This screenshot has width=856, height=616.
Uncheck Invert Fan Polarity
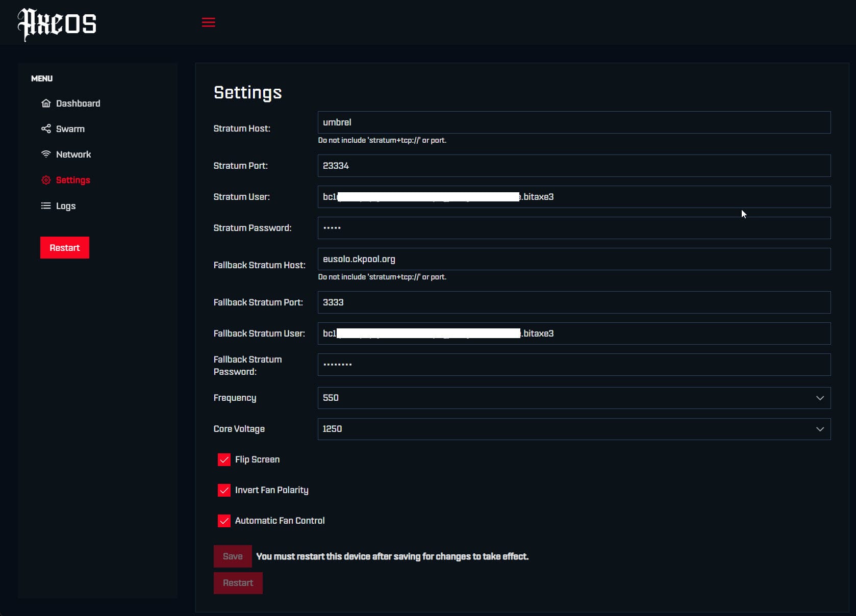(x=224, y=491)
